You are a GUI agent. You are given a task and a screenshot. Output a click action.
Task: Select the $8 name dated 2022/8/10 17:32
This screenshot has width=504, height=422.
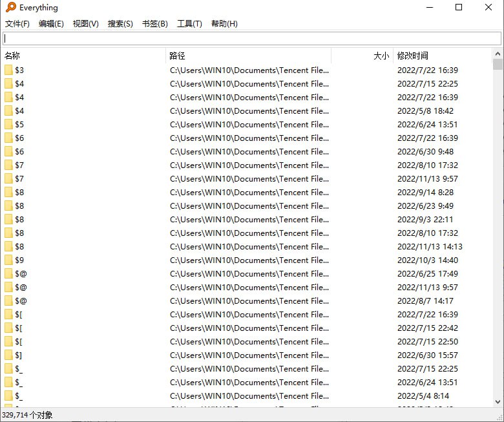[x=19, y=233]
